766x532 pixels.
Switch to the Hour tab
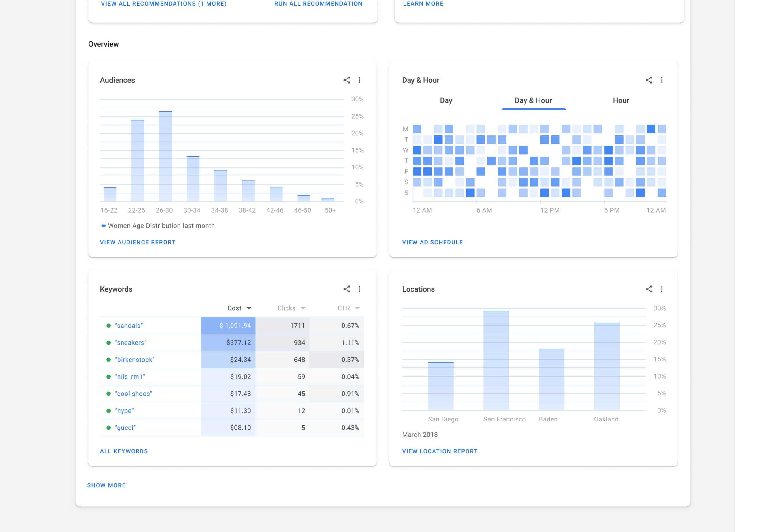coord(620,100)
